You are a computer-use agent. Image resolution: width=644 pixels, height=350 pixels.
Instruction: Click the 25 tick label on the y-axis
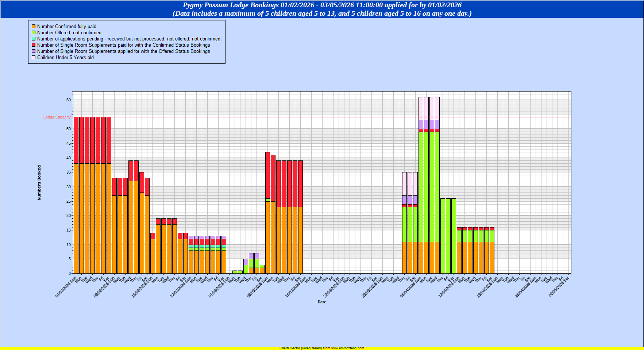tap(69, 201)
